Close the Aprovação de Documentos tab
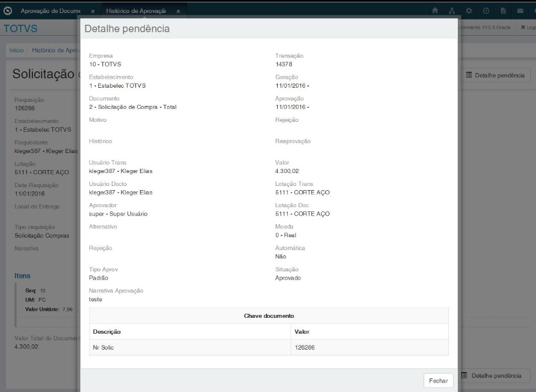Viewport: 536px width, 392px height. click(92, 11)
